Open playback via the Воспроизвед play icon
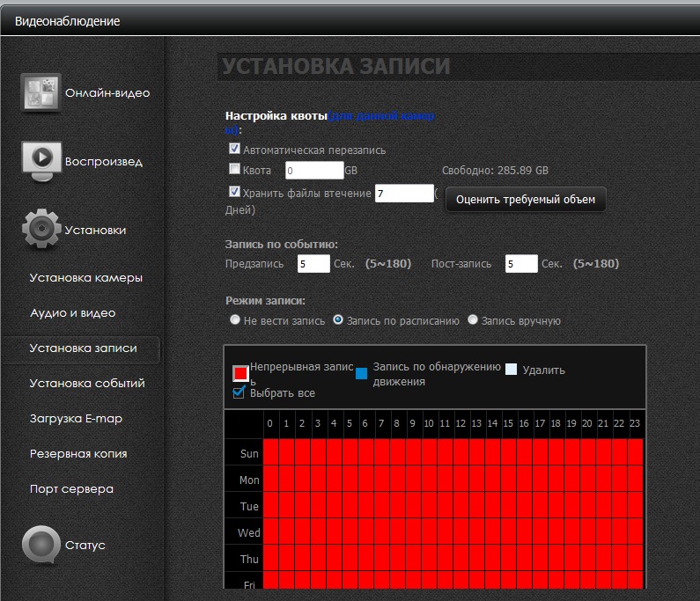This screenshot has width=700, height=601. [x=41, y=161]
